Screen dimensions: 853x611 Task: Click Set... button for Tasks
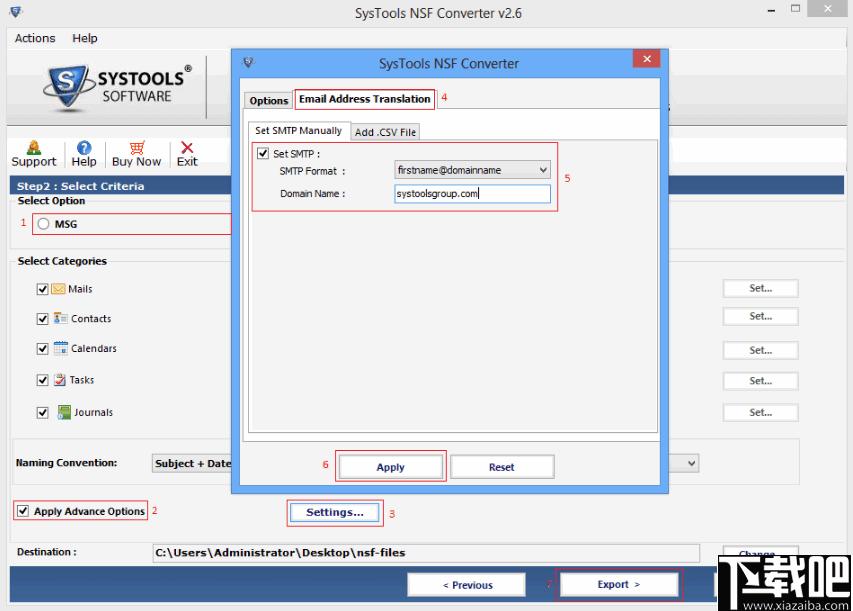click(761, 381)
